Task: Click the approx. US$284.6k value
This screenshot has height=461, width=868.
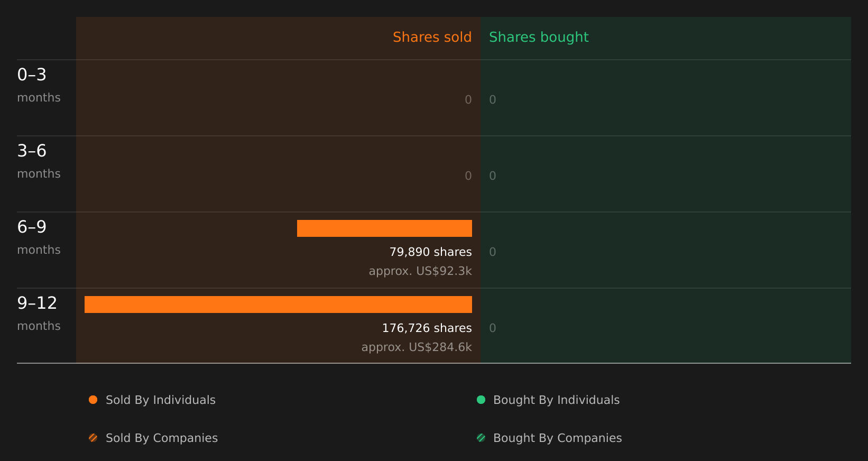Action: 417,347
